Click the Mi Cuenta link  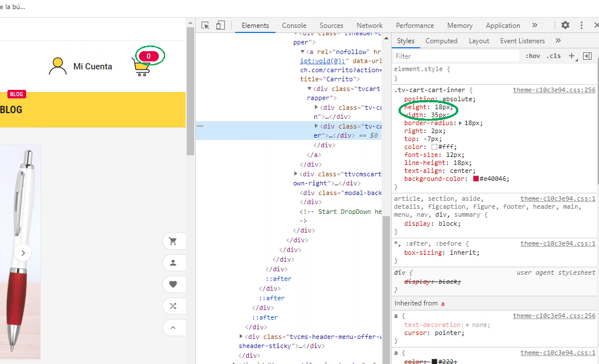point(93,67)
